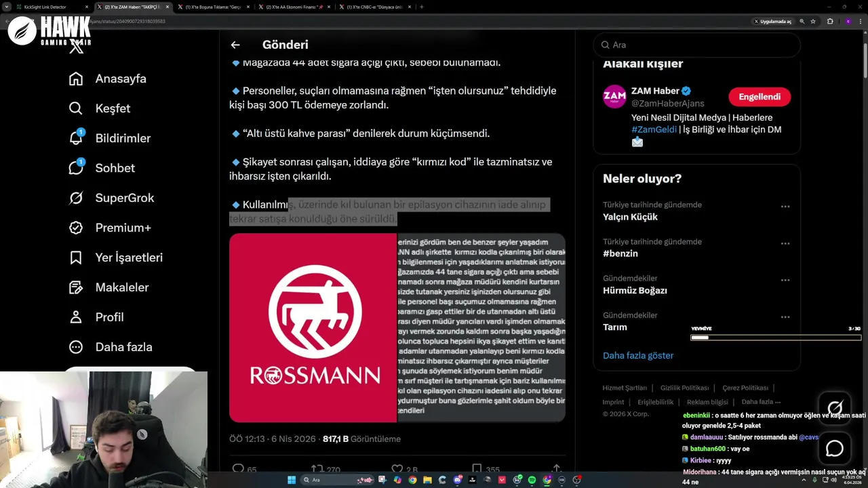Switch to X'te CNBC-e tab

(374, 7)
